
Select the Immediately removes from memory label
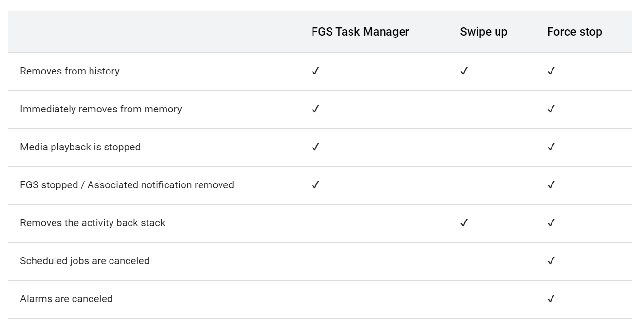[101, 109]
